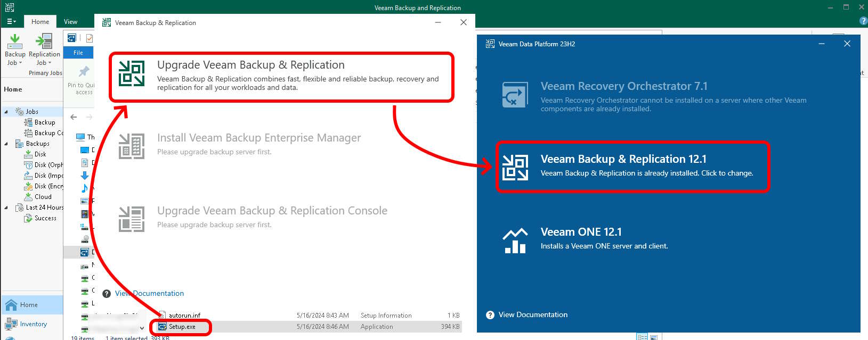
Task: Click the Veeam Recovery Orchestrator 7.1 icon
Action: tap(515, 95)
